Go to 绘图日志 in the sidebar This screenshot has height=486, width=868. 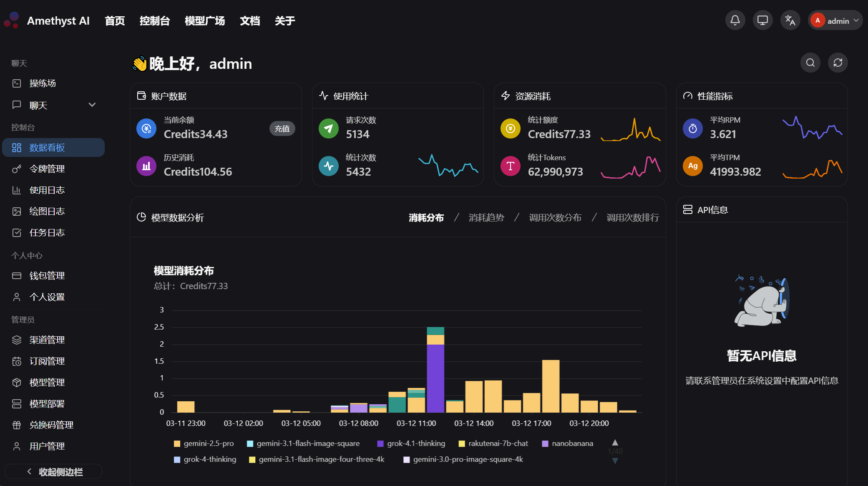(x=47, y=212)
